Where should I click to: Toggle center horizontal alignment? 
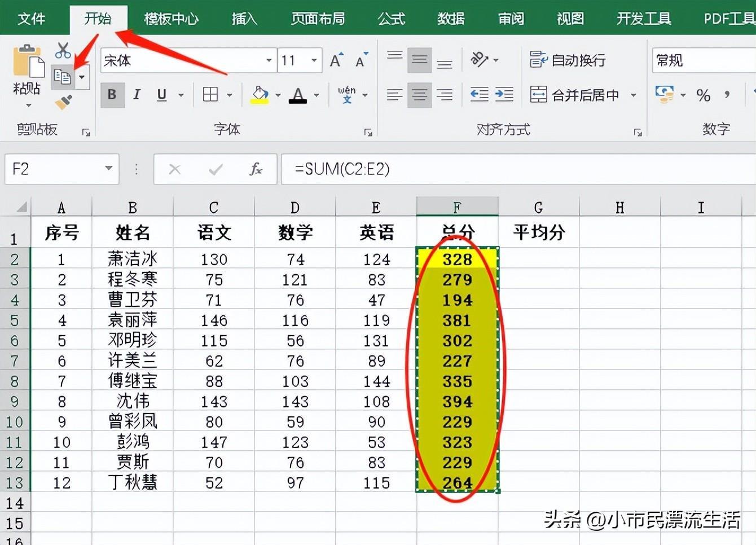point(419,94)
